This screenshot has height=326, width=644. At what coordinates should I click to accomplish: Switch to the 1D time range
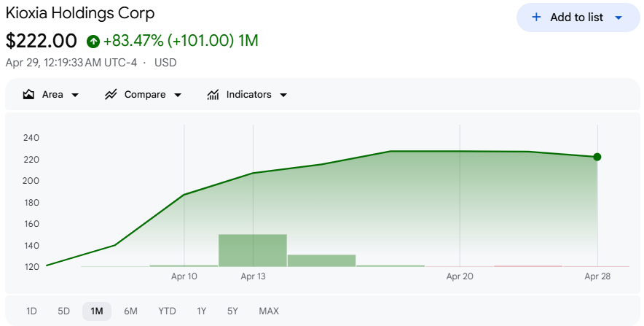(x=31, y=311)
